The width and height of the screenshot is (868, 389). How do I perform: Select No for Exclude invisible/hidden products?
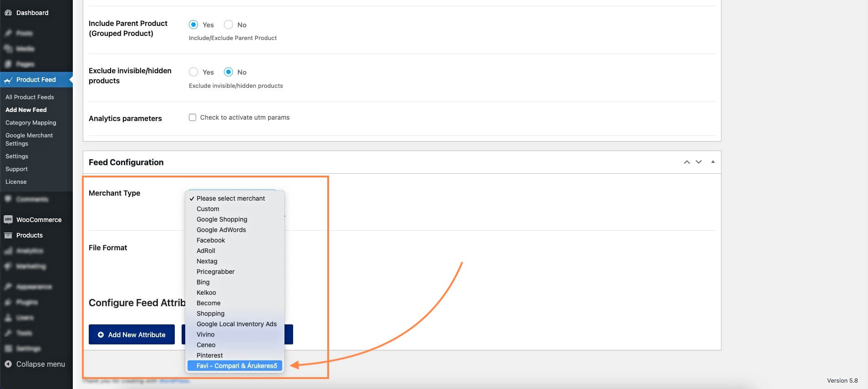[228, 72]
